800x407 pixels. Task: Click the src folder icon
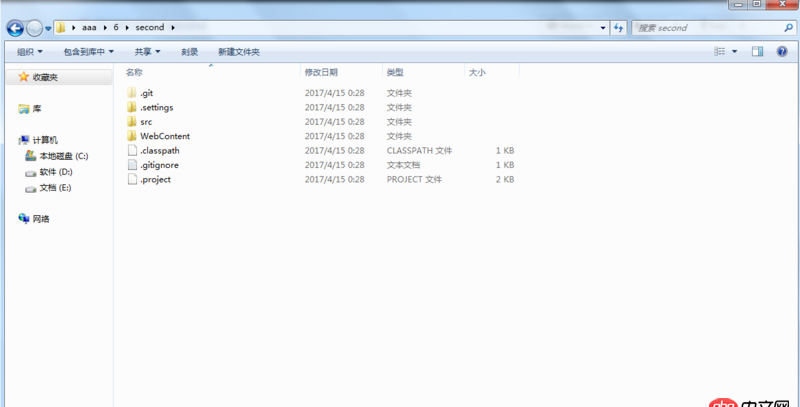point(132,121)
